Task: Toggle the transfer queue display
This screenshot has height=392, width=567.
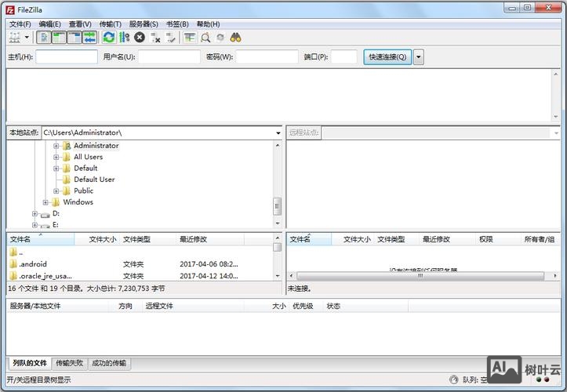Action: 89,38
